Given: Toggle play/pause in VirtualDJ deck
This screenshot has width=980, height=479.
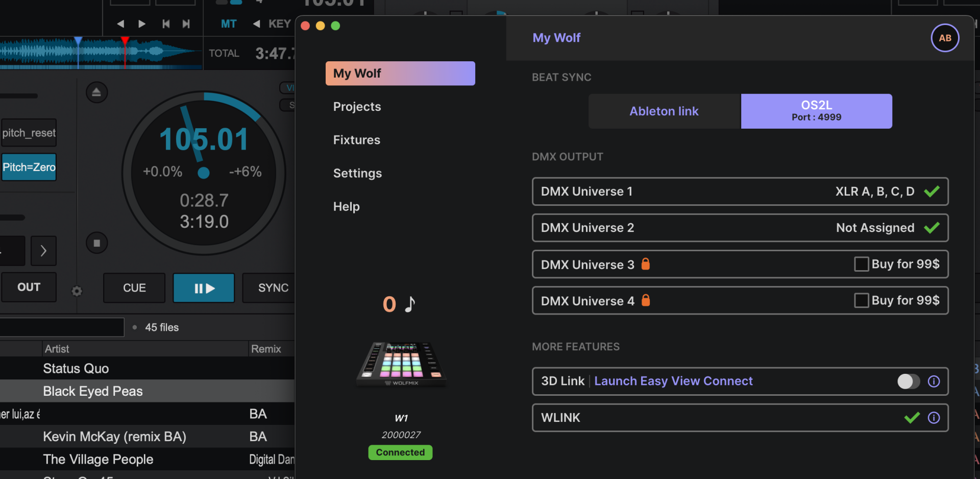Looking at the screenshot, I should point(204,288).
